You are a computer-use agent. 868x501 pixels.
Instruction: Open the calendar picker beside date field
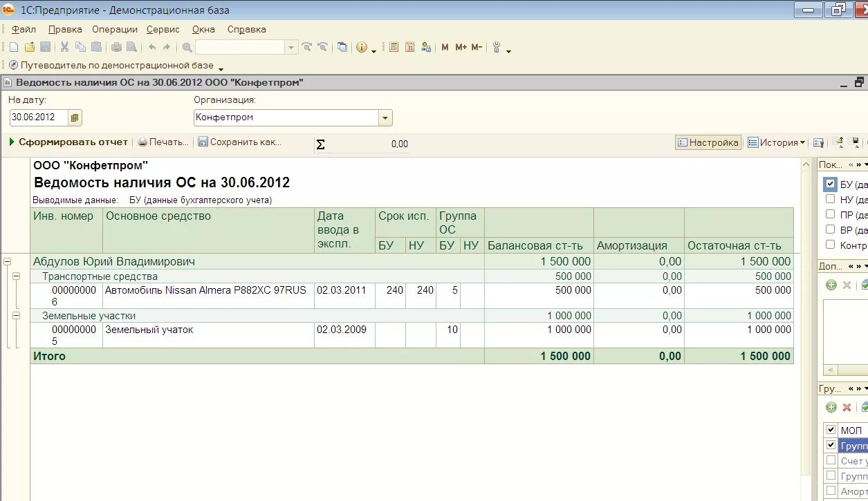click(x=75, y=117)
